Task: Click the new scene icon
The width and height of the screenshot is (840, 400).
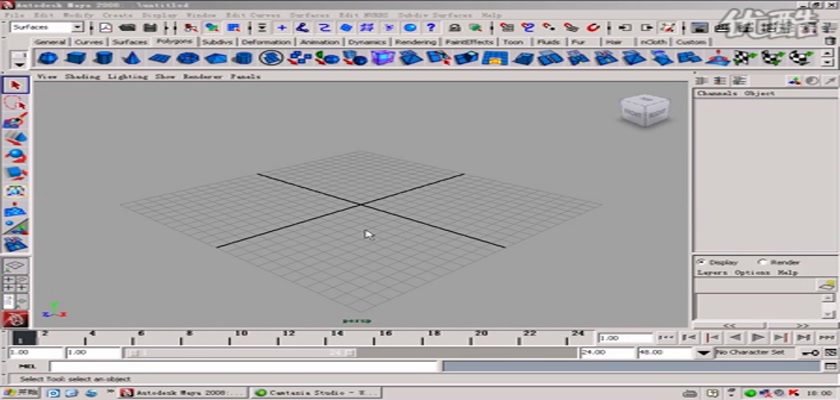Action: [x=106, y=27]
